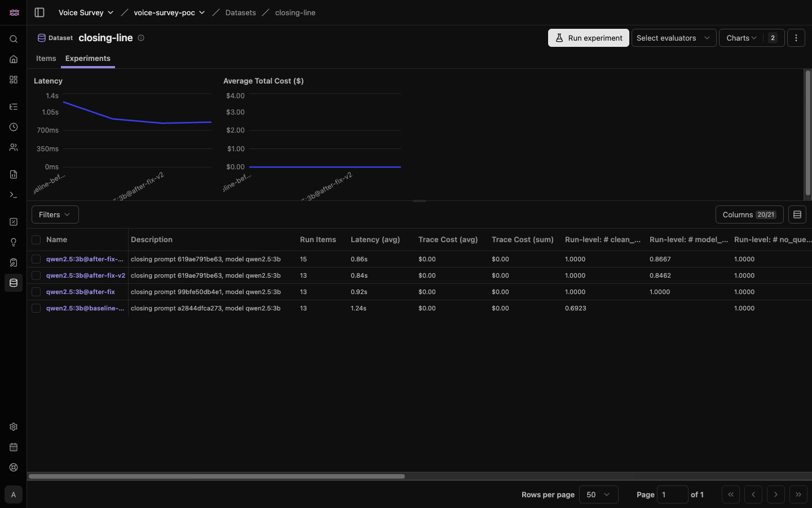Open the lightbulb evaluator icon in sidebar
Viewport: 812px width, 508px height.
14,242
